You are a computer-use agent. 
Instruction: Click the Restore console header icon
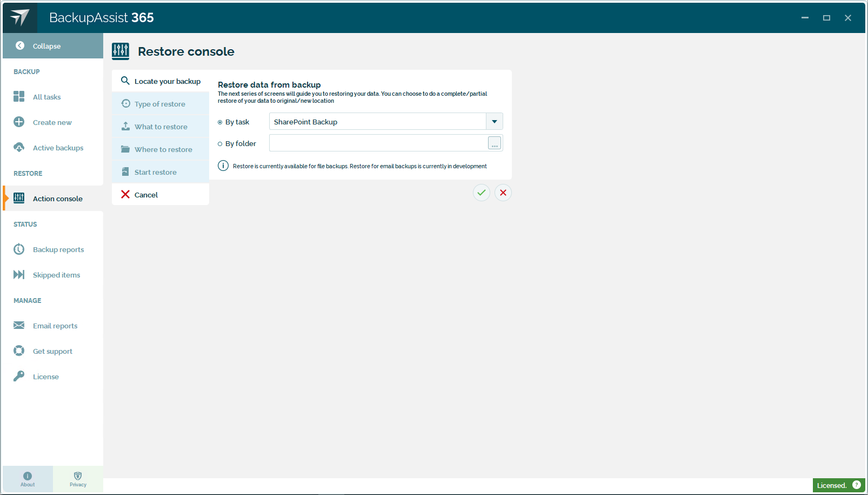coord(121,51)
